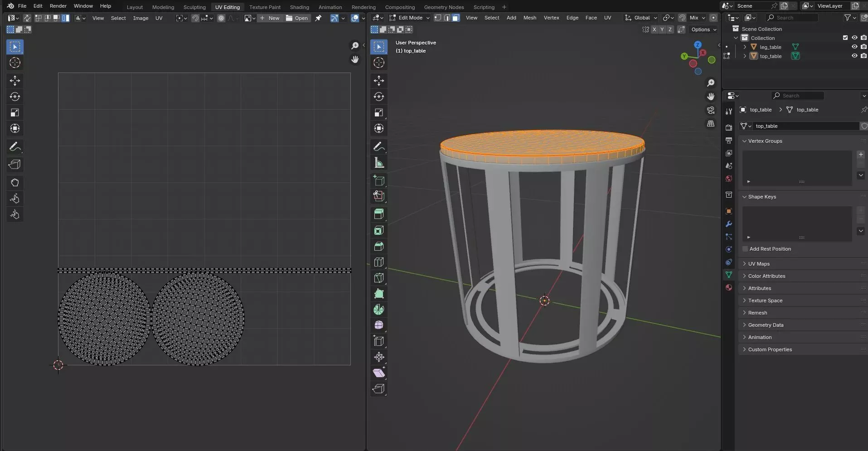
Task: Open the Options dropdown
Action: click(704, 29)
